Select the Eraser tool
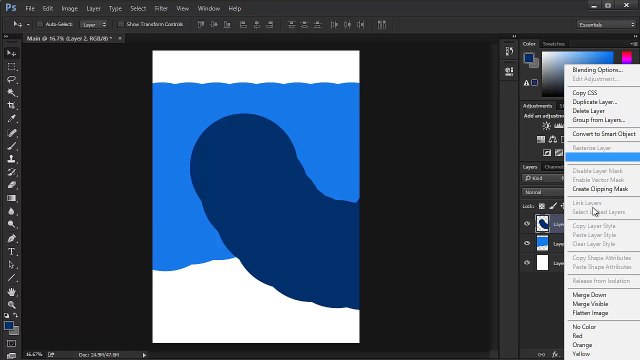The height and width of the screenshot is (360, 640). point(11,185)
